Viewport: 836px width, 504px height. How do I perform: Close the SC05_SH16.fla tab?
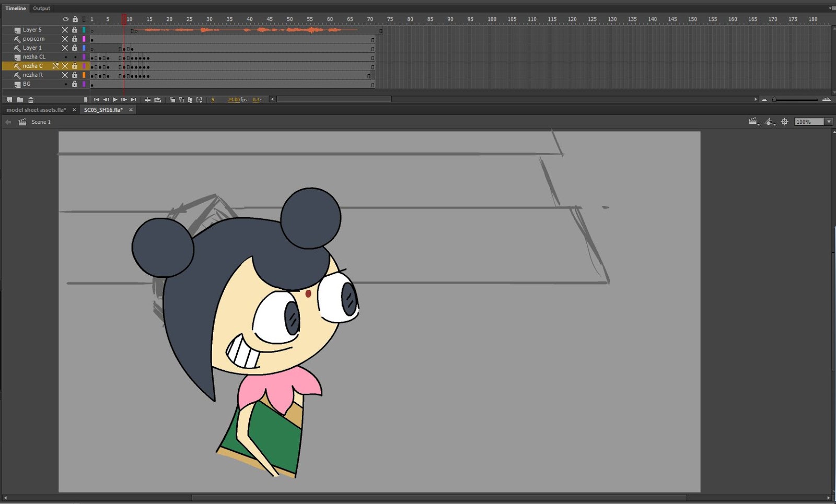pos(131,110)
